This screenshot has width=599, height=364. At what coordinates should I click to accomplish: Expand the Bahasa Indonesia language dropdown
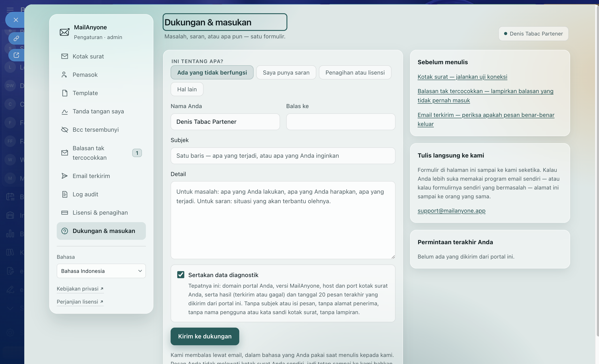[x=101, y=271]
